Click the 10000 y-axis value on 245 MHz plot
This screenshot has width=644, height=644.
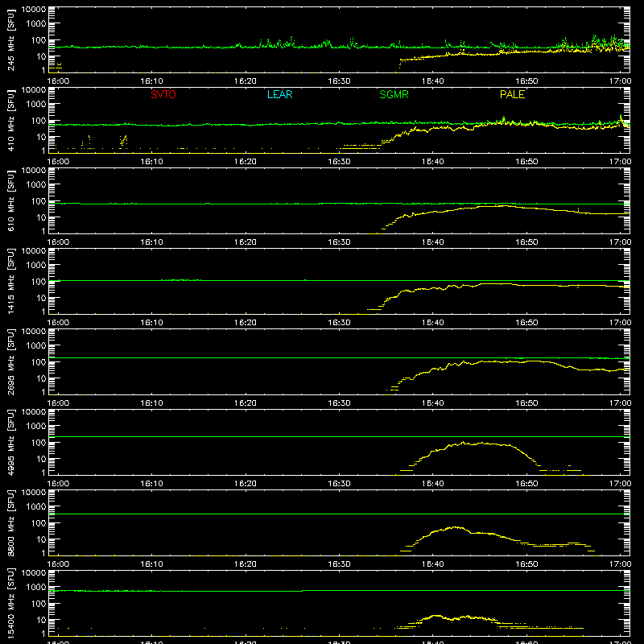(x=34, y=10)
